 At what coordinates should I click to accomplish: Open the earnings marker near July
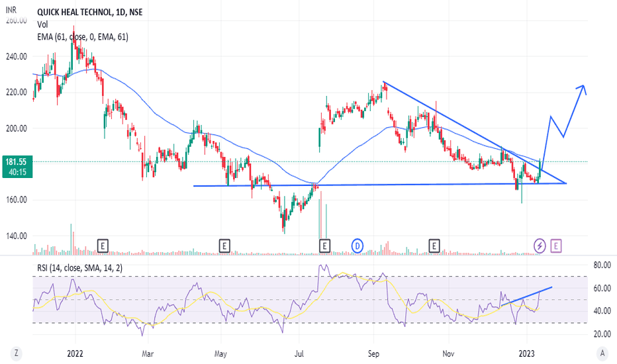pyautogui.click(x=324, y=246)
